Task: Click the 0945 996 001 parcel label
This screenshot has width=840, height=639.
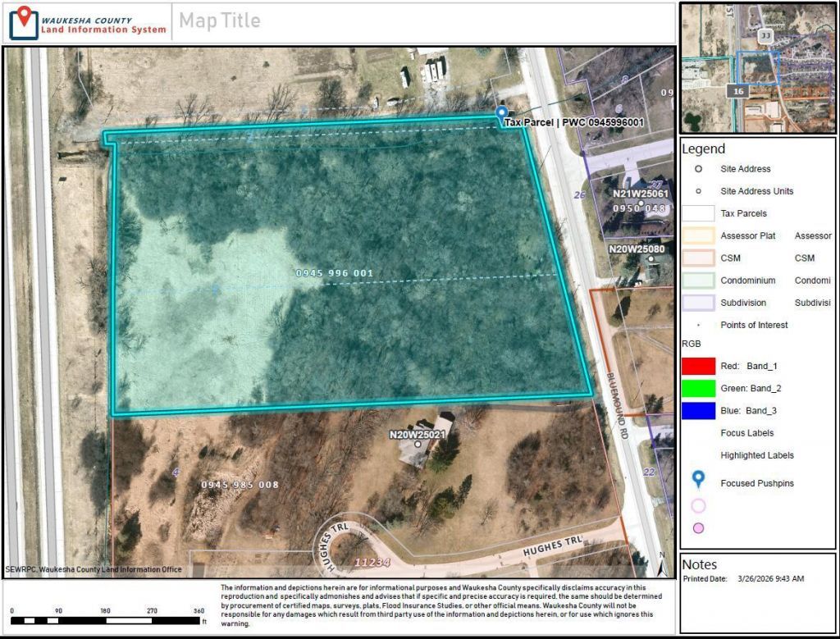Action: coord(335,273)
